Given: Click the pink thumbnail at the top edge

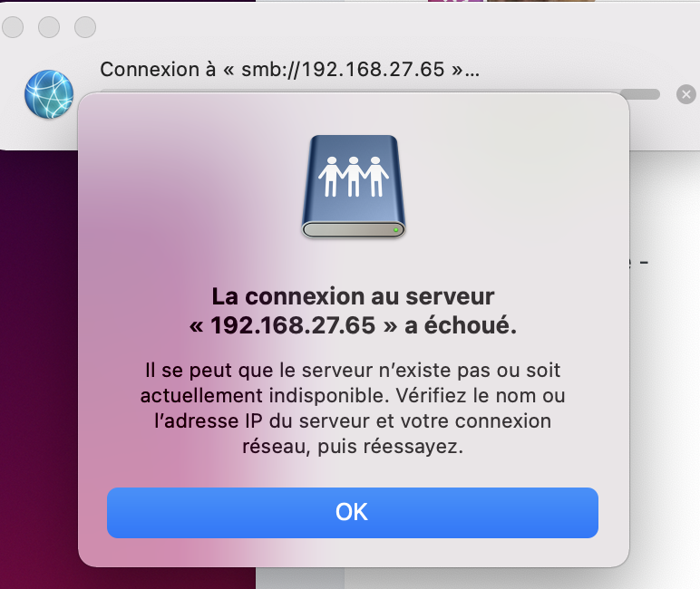Looking at the screenshot, I should [455, 1].
